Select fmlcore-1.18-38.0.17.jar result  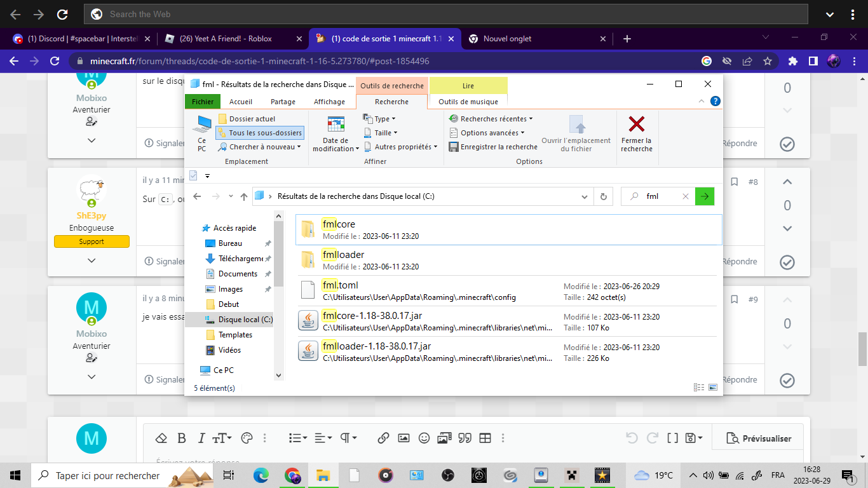pos(506,322)
